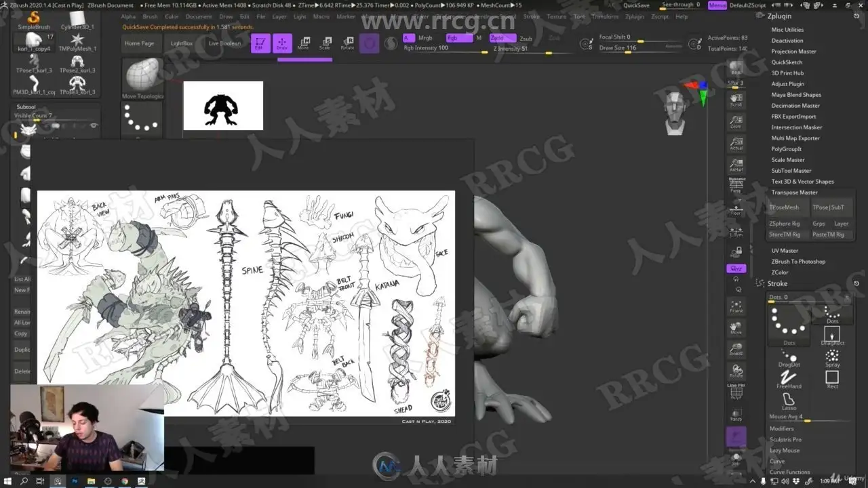Click the BPR render icon
Viewport: 868px width, 488px height.
[736, 70]
